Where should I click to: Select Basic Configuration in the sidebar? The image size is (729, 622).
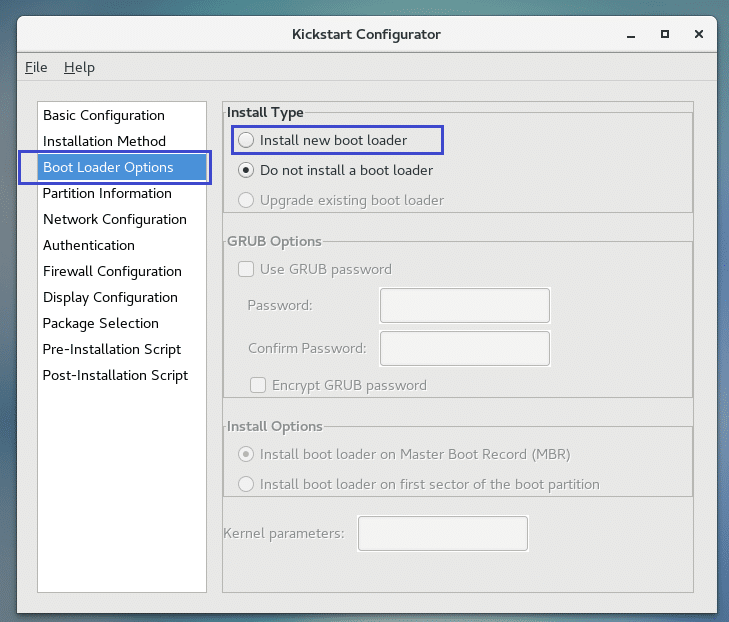104,115
